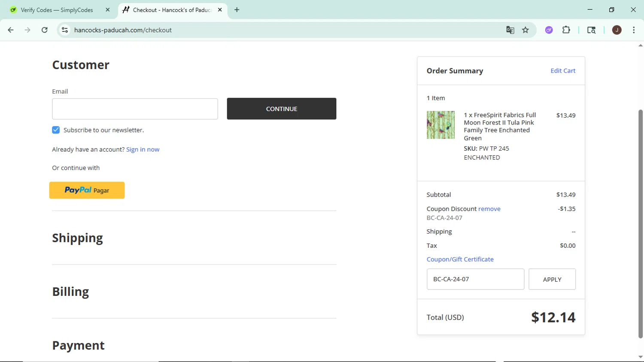This screenshot has width=644, height=362.
Task: Uncheck Subscribe to our newsletter
Action: pos(56,130)
